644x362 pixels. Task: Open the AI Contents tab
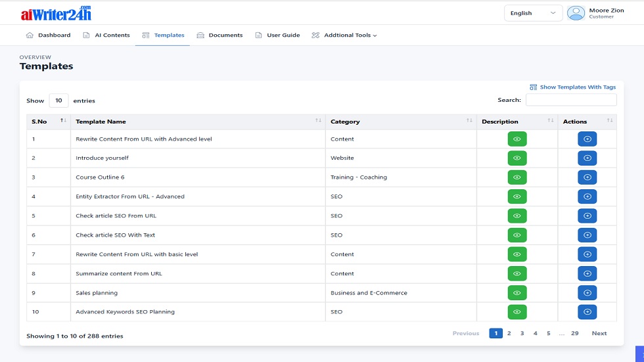click(106, 35)
